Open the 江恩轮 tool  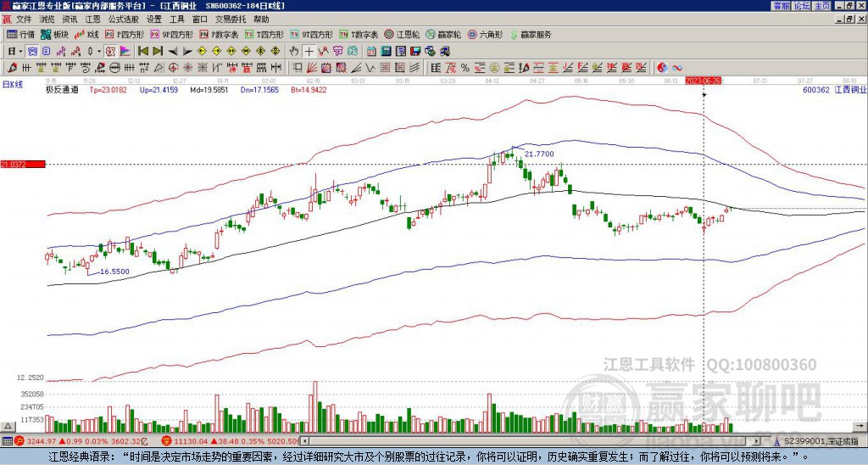(402, 34)
